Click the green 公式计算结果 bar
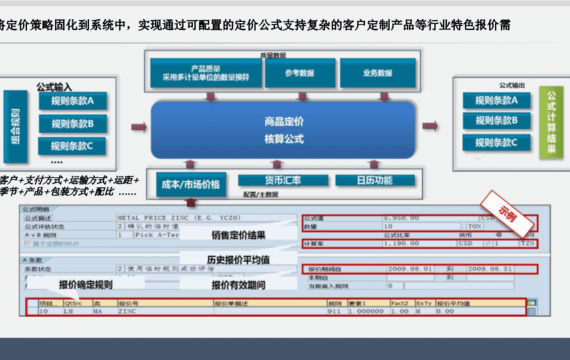The height and width of the screenshot is (360, 570). [x=551, y=122]
